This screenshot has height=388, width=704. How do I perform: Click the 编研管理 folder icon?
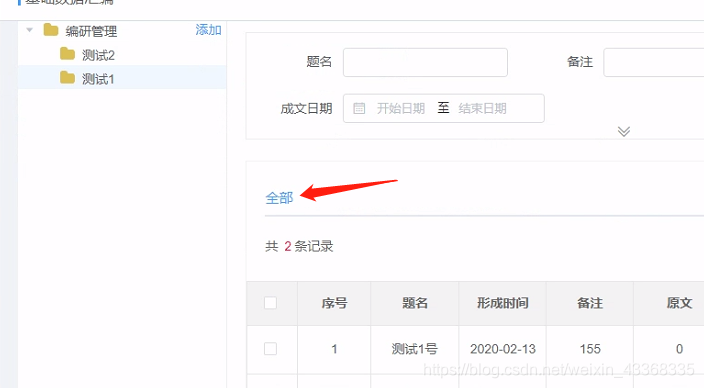51,30
